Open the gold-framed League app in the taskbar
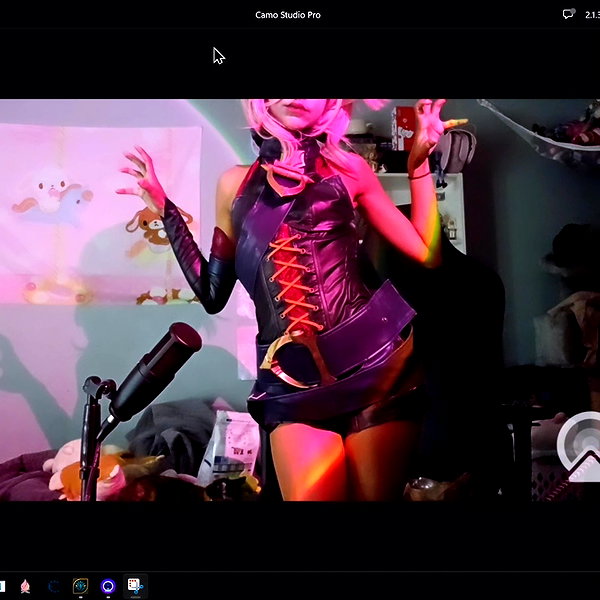The image size is (600, 600). pos(80,586)
